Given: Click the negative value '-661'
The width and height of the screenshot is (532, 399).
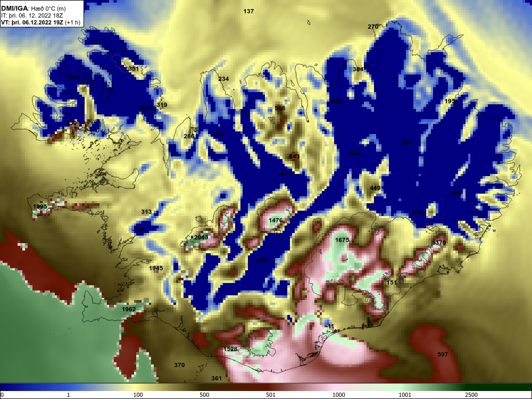Looking at the screenshot, I should coord(406,143).
